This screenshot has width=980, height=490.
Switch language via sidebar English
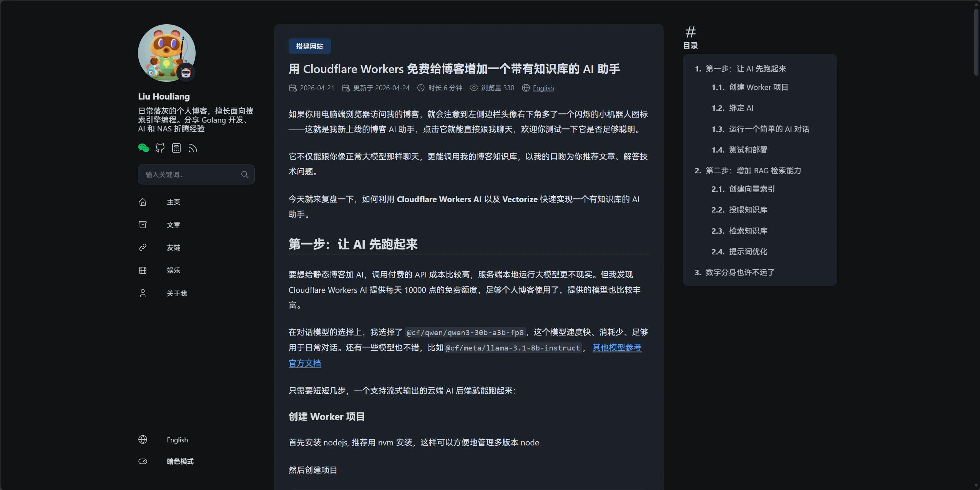[178, 440]
